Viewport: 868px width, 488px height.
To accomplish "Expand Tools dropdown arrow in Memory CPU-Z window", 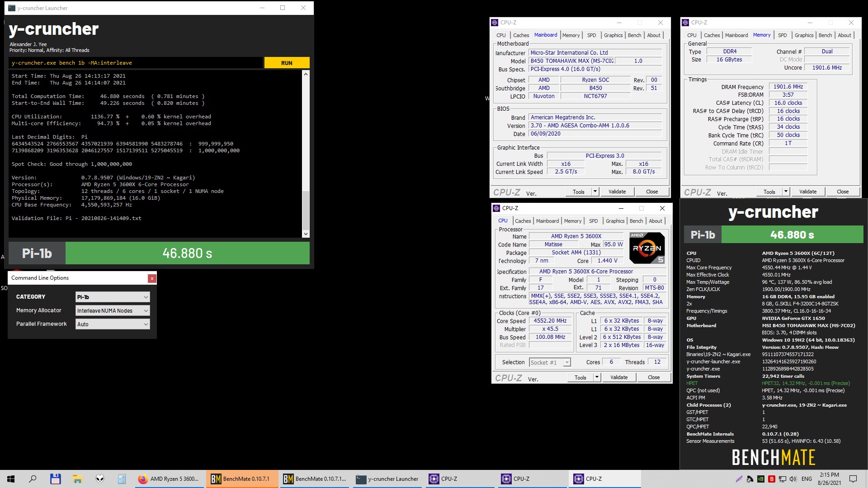I will (x=786, y=192).
